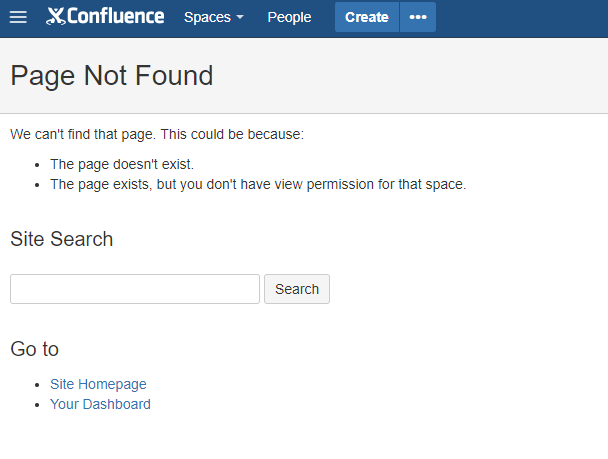Screen dimensions: 608x459
Task: Go to the People directory
Action: [289, 17]
